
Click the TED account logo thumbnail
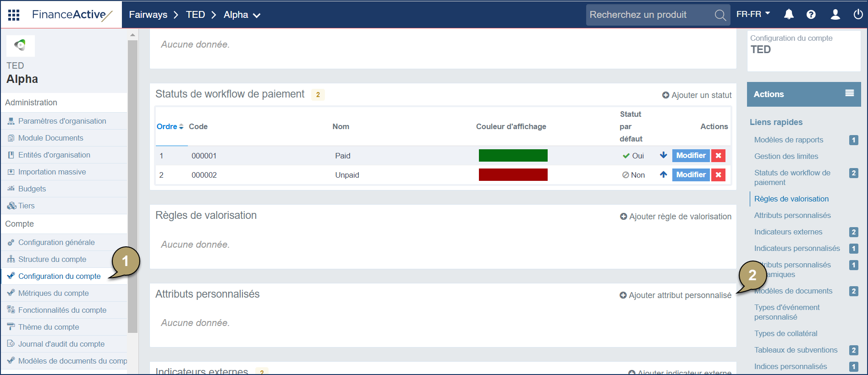[20, 45]
